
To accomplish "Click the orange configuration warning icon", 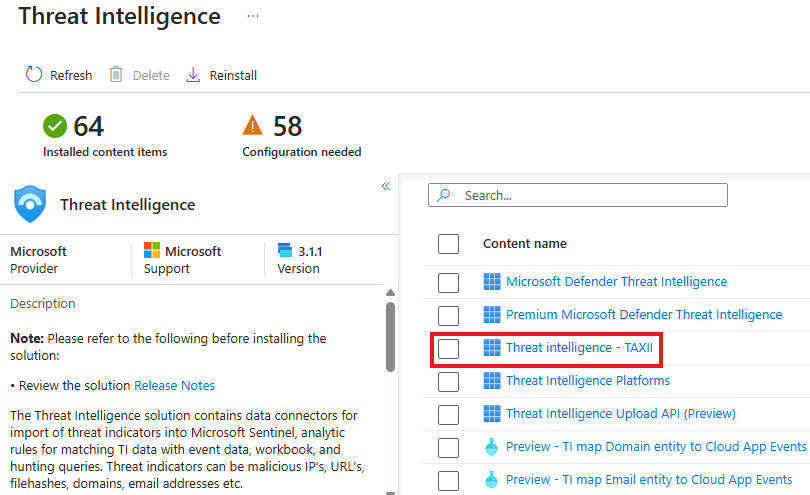I will coord(253,126).
